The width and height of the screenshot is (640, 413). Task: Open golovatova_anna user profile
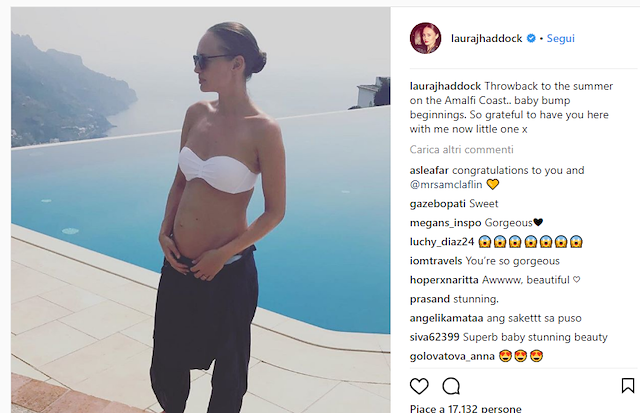click(x=452, y=357)
